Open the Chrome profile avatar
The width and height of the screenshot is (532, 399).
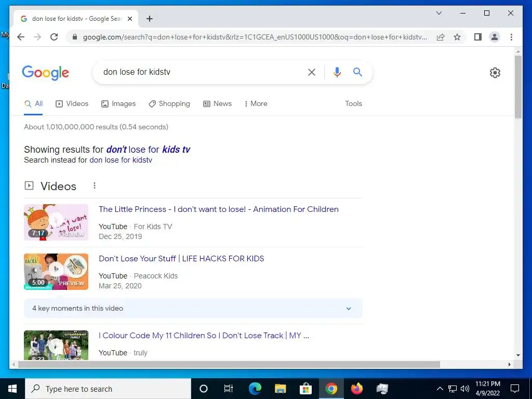click(495, 37)
